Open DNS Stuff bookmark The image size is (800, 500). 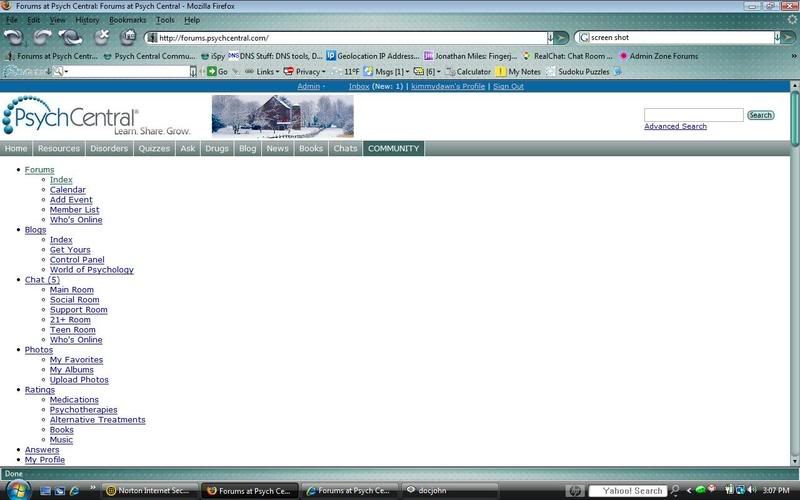click(275, 56)
